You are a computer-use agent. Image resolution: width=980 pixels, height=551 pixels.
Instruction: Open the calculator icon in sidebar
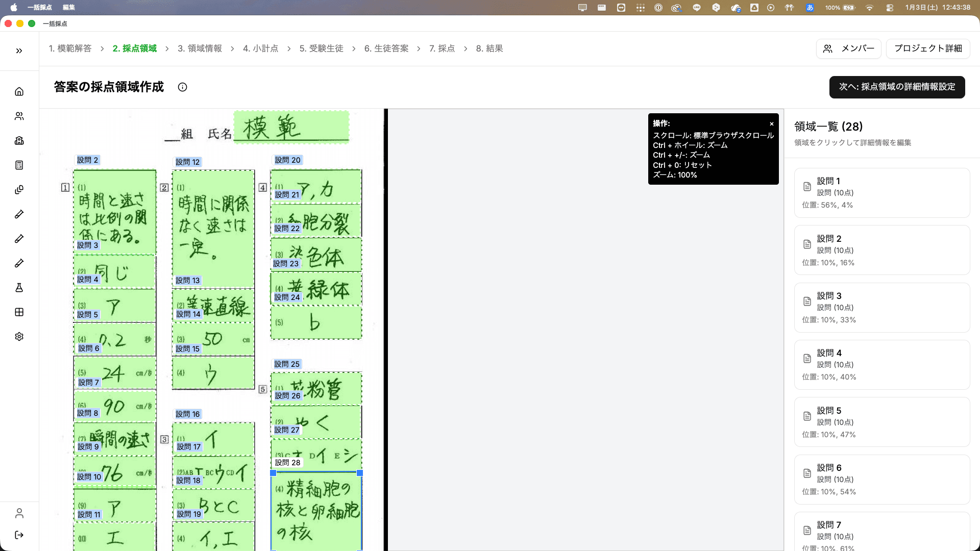click(19, 165)
